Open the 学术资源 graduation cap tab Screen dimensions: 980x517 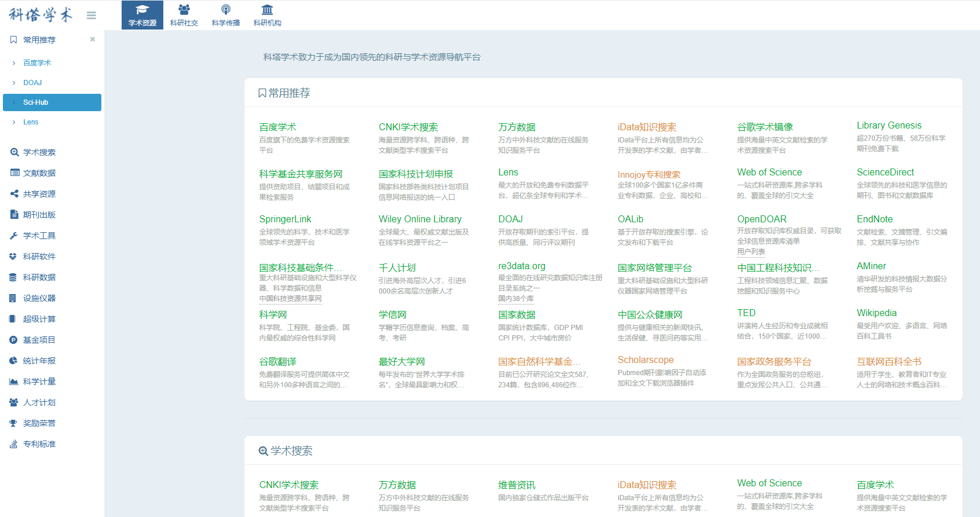tap(142, 15)
